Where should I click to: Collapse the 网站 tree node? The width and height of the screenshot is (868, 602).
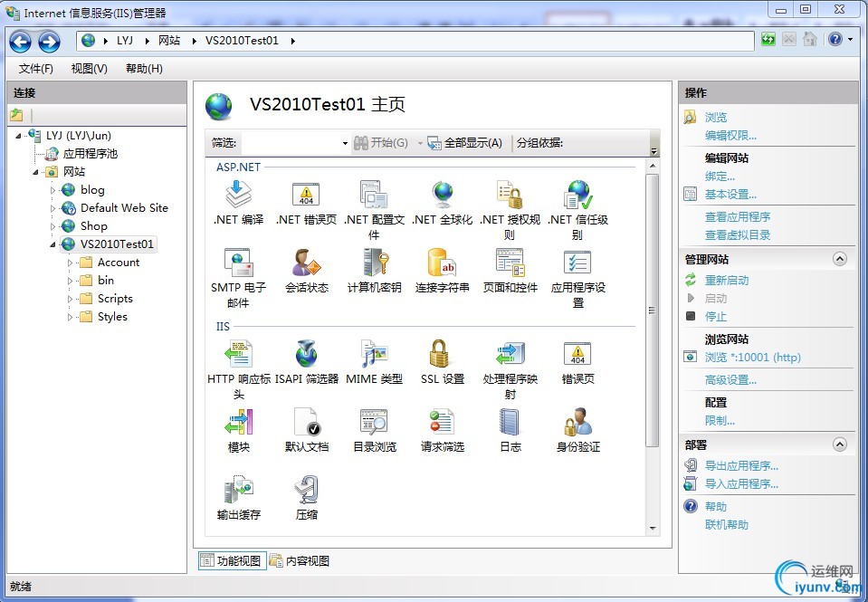tap(36, 172)
